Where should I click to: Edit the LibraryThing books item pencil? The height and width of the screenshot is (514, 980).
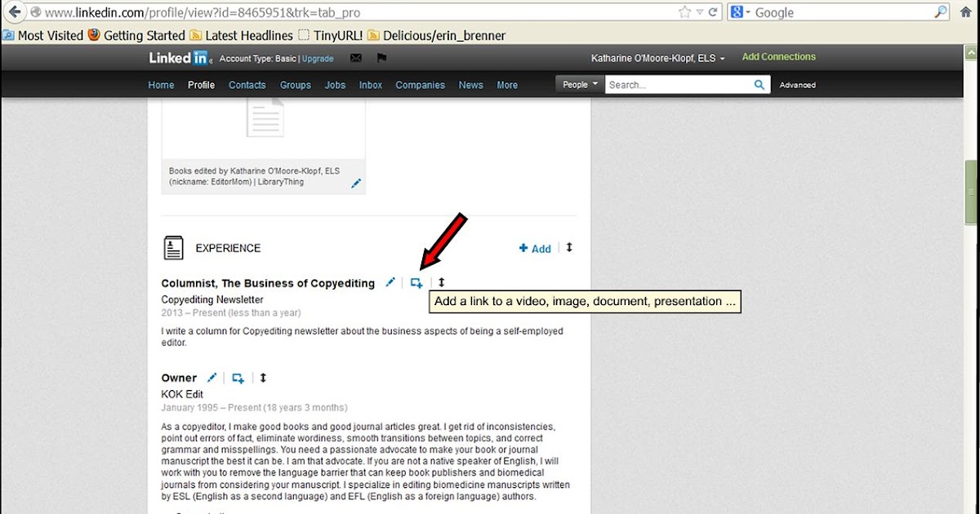(356, 184)
